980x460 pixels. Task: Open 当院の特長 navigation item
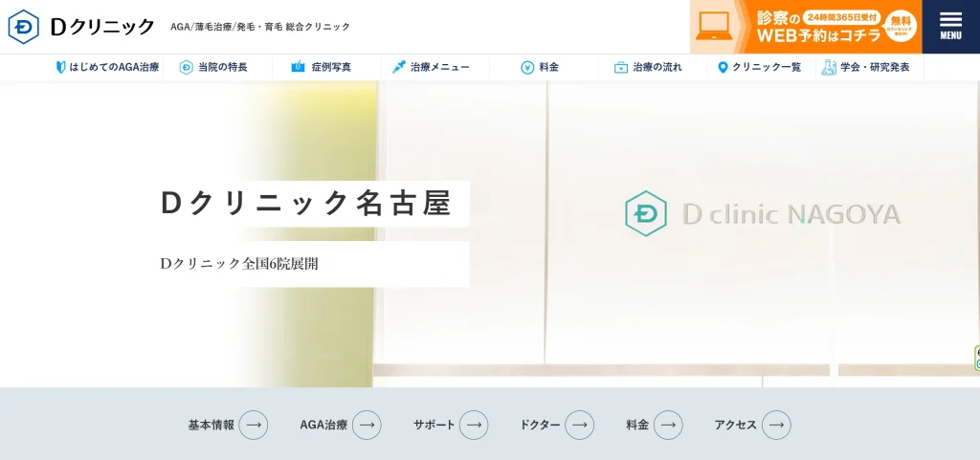(x=222, y=68)
